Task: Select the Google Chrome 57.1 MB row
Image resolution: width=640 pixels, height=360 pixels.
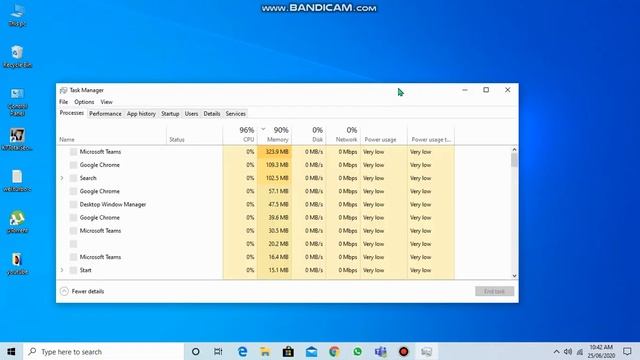Action: click(x=256, y=191)
